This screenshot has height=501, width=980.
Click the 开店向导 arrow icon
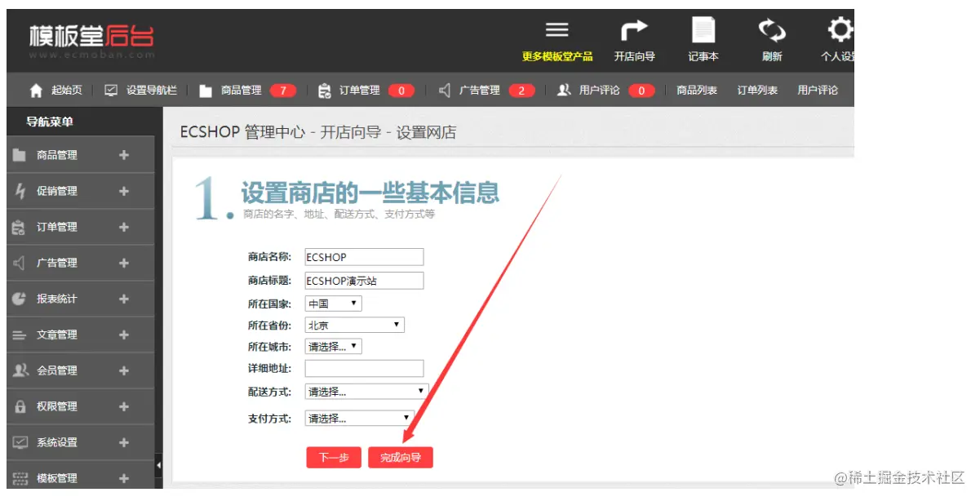(635, 30)
